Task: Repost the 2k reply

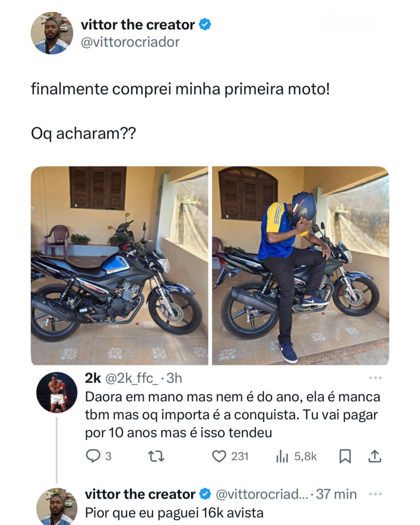Action: pos(157,456)
